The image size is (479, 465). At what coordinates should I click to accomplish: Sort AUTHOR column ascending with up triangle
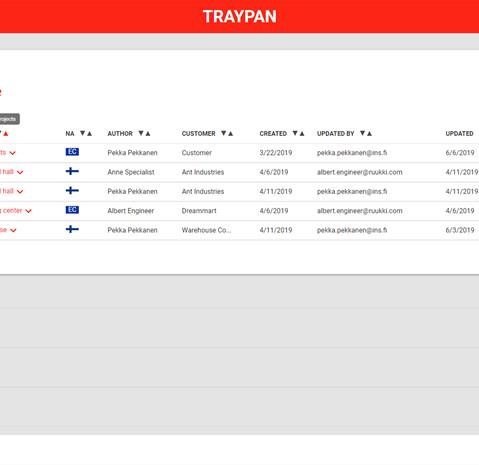click(x=148, y=133)
